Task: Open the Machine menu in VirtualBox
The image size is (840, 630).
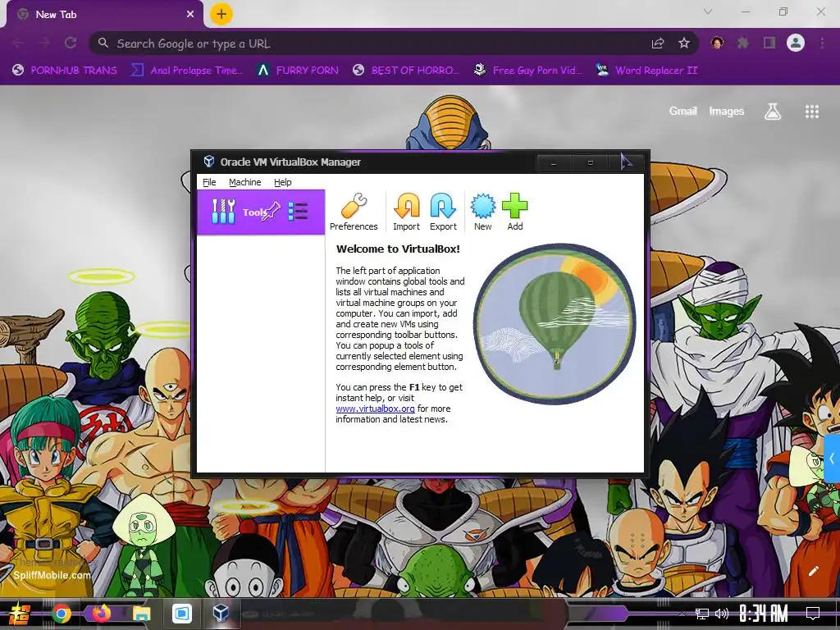Action: click(244, 182)
